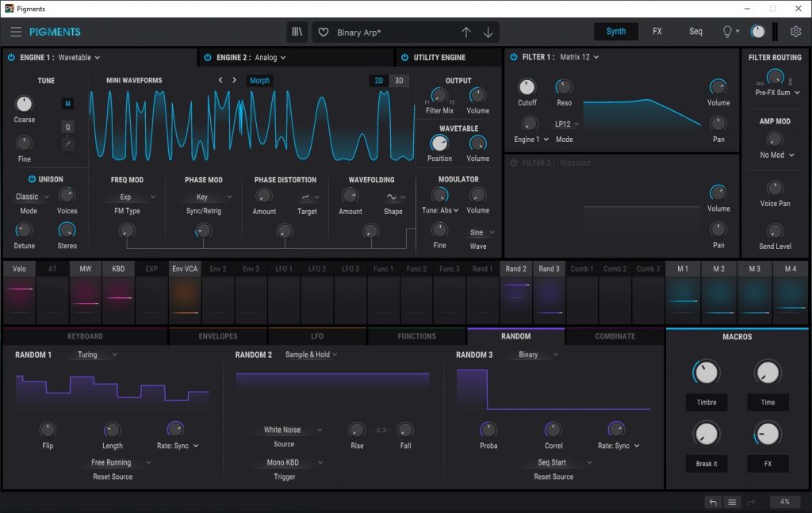The width and height of the screenshot is (812, 513).
Task: Click the Timbre macro knob
Action: tap(706, 372)
